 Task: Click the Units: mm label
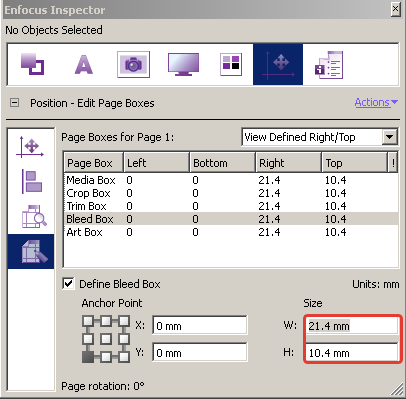point(376,284)
